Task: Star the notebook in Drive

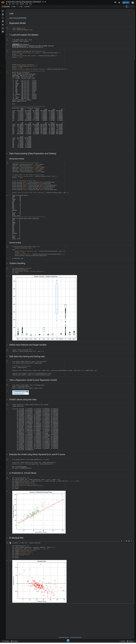Action: tap(43, 2)
